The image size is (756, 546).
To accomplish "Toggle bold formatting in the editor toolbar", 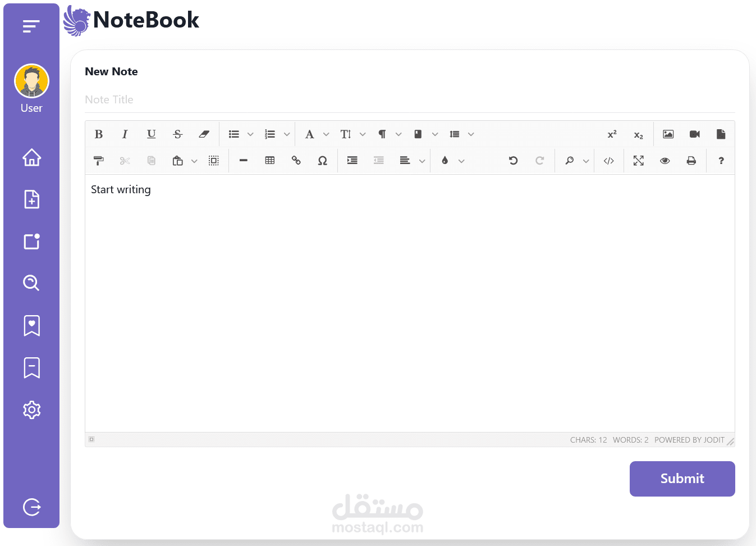I will [x=99, y=134].
